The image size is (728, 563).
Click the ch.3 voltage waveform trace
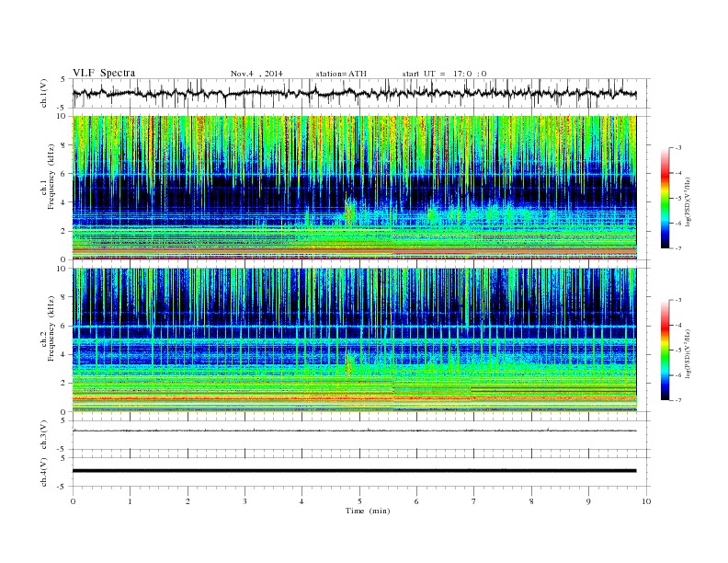coord(354,431)
